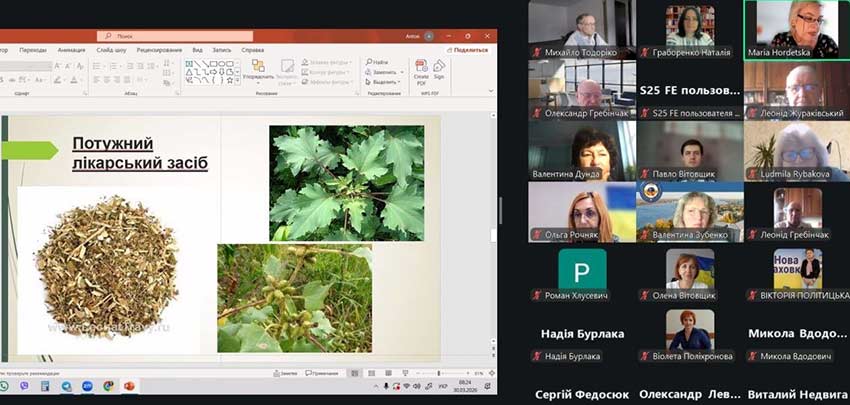Select Maria Hordetska's video tile
This screenshot has height=405, width=850.
click(x=796, y=29)
